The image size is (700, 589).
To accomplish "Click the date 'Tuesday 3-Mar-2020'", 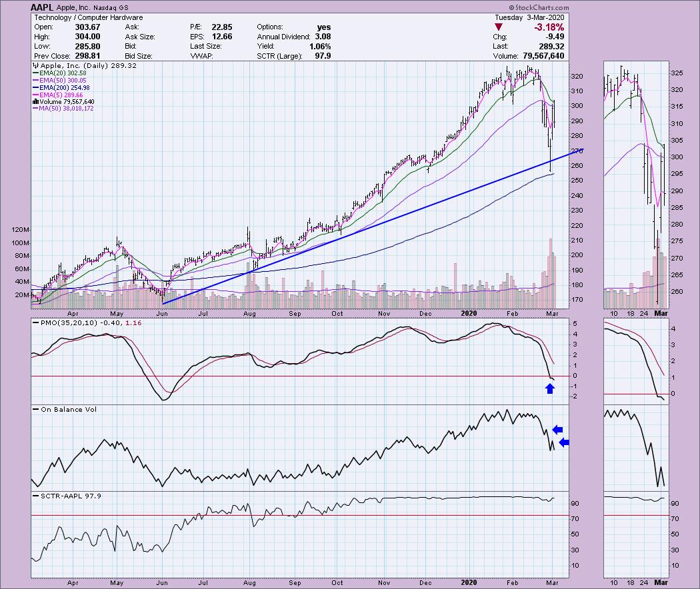I will click(x=529, y=17).
